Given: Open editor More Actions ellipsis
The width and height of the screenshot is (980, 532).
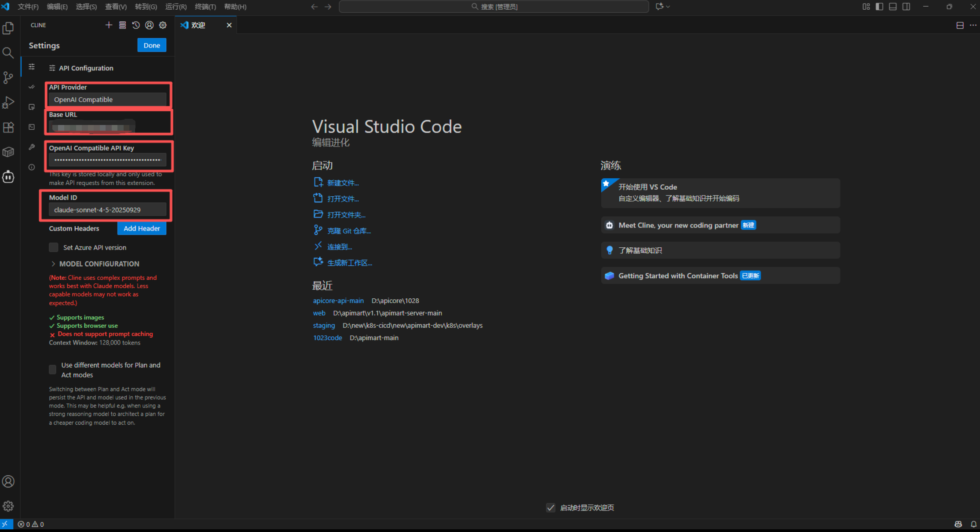Looking at the screenshot, I should click(973, 25).
